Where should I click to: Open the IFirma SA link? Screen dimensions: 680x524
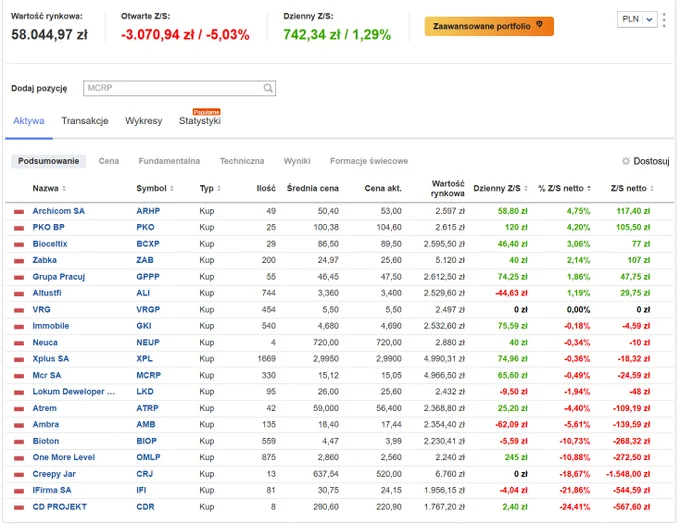[x=52, y=490]
